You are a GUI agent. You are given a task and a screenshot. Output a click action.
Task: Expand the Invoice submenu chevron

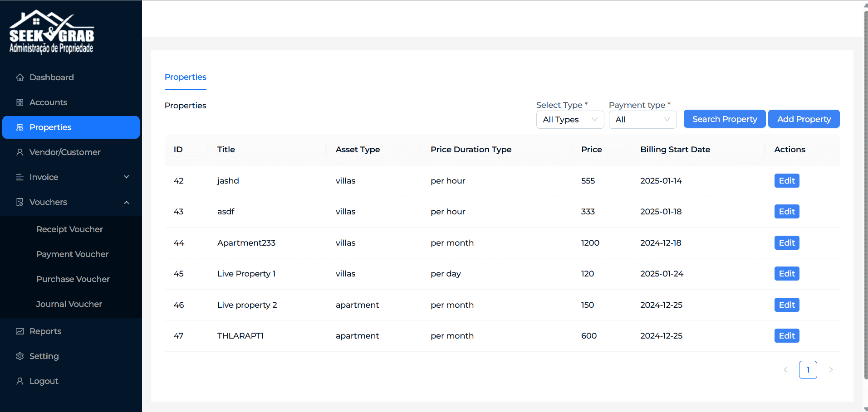[x=127, y=177]
